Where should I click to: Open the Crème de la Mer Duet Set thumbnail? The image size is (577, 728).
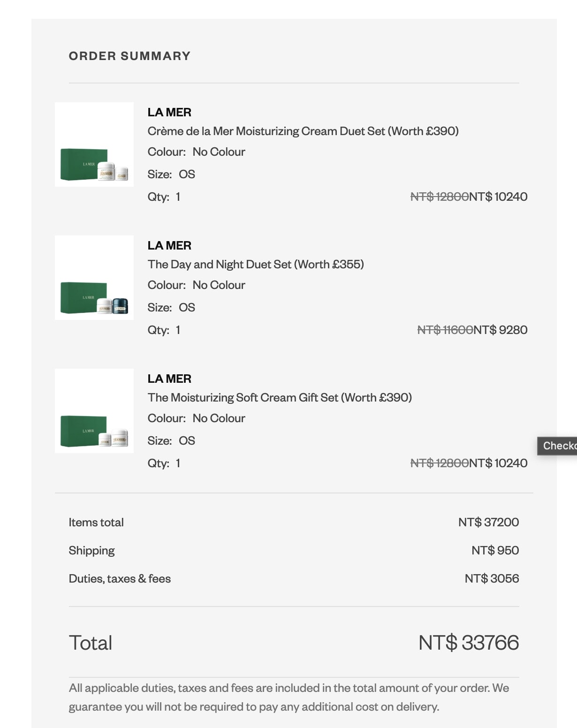click(94, 144)
